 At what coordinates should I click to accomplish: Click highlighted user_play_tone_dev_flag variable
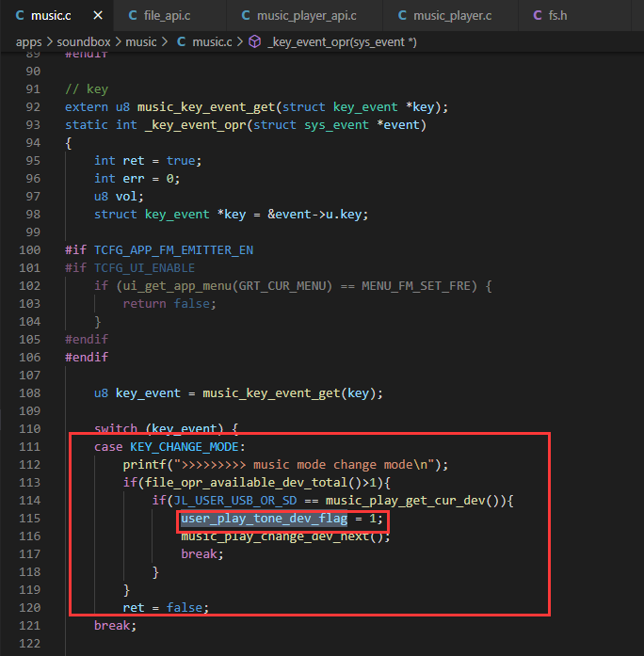[x=264, y=519]
